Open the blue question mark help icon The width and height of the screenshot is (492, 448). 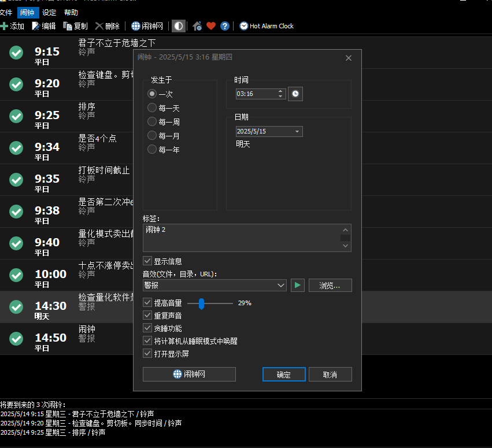[x=225, y=26]
